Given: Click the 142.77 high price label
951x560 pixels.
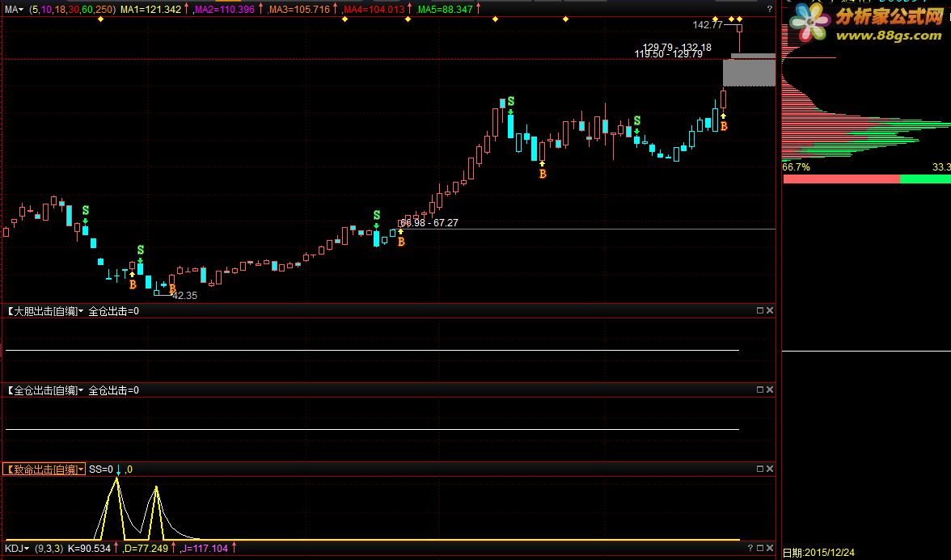Looking at the screenshot, I should (708, 25).
